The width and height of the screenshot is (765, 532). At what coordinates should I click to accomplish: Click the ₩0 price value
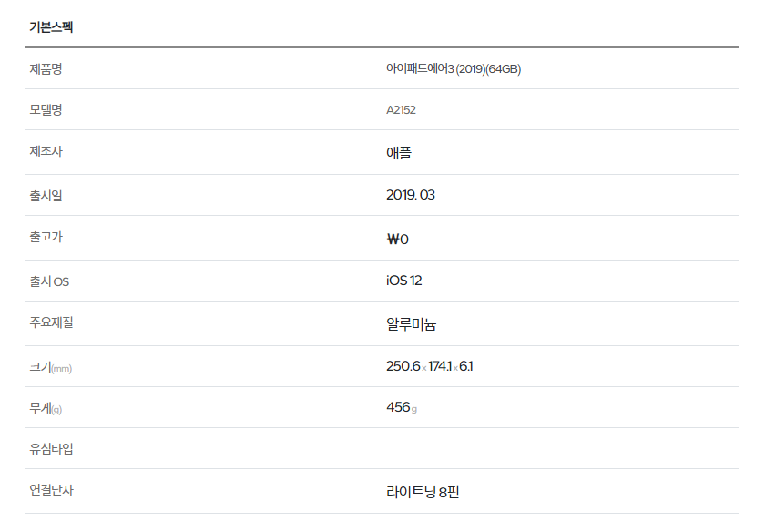[398, 240]
